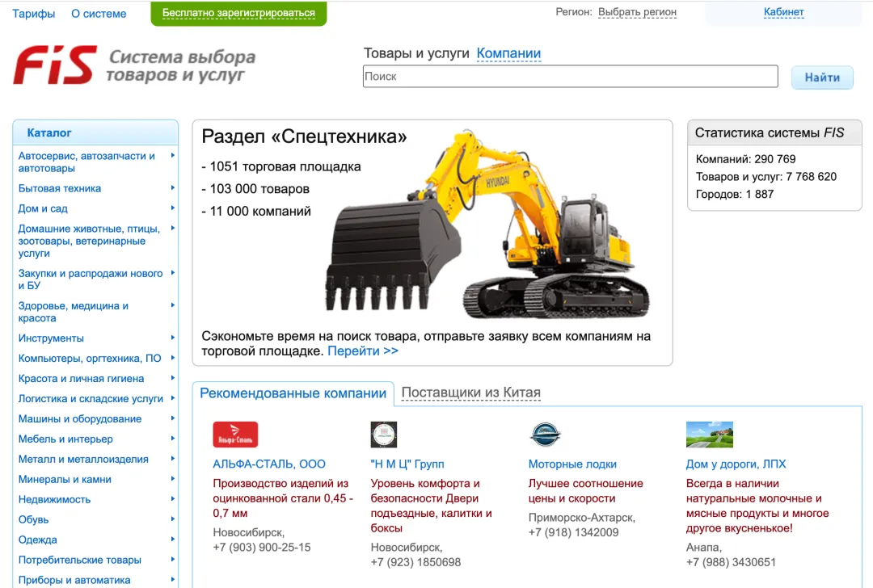Expand the Бытовая техника submenu arrow
Image resolution: width=873 pixels, height=588 pixels.
(173, 188)
